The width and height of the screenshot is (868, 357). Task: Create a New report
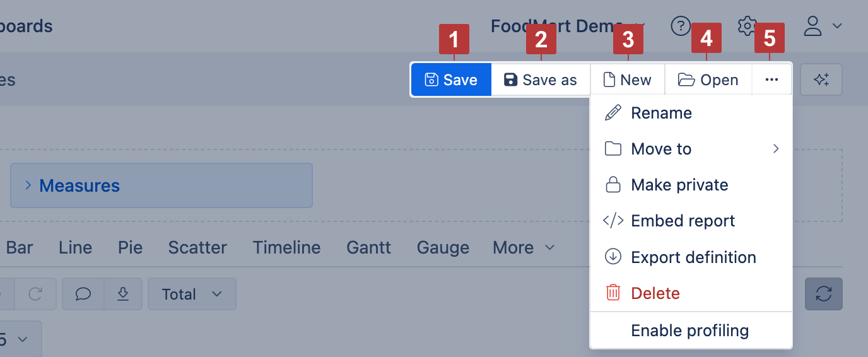628,80
